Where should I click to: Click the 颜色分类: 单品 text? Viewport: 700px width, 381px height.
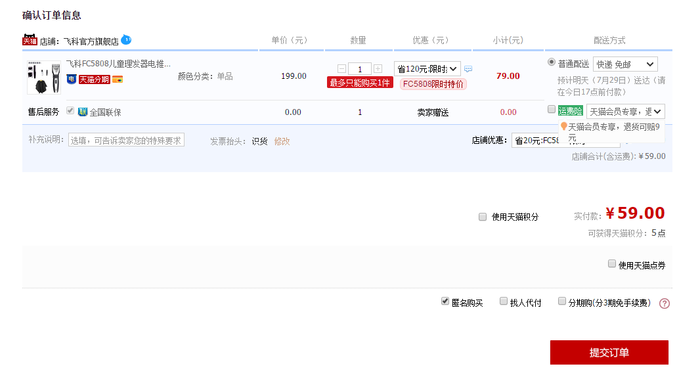[205, 76]
